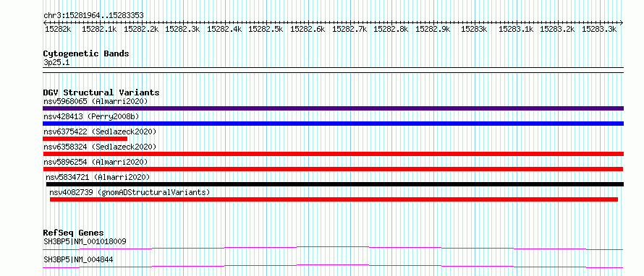Click ruler position 15282.8k
This screenshot has height=276, width=644.
(391, 29)
